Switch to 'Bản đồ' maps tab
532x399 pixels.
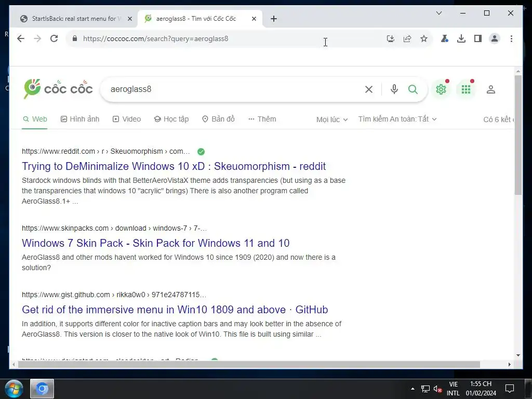point(218,119)
